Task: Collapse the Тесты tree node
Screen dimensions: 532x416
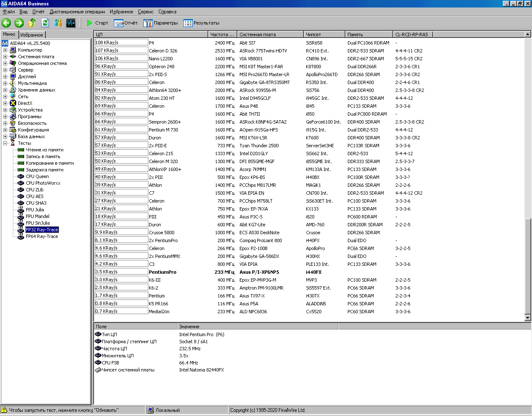Action: coord(5,143)
